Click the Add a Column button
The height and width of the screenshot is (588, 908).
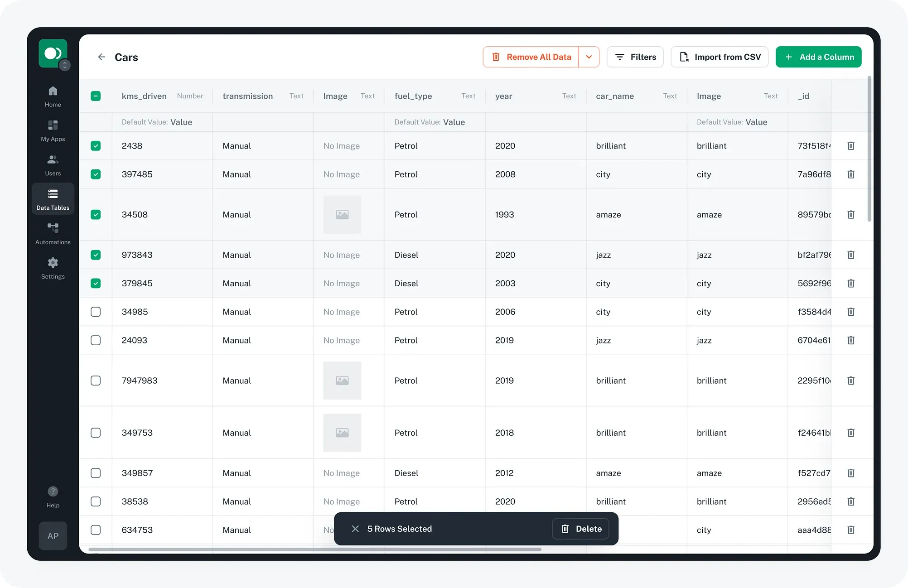pos(818,57)
